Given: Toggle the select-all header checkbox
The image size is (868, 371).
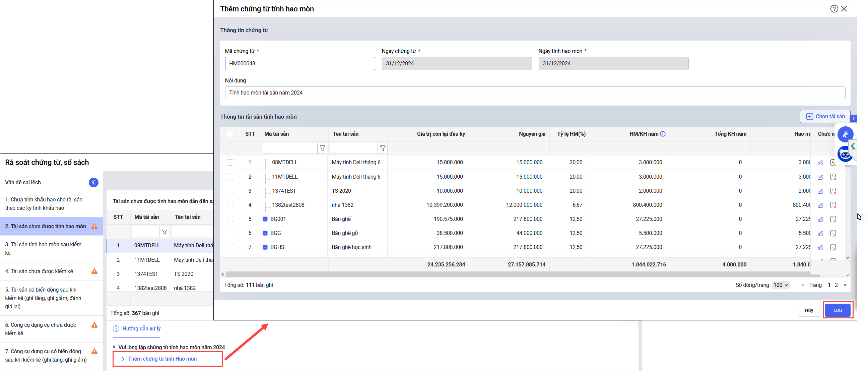Looking at the screenshot, I should 230,134.
